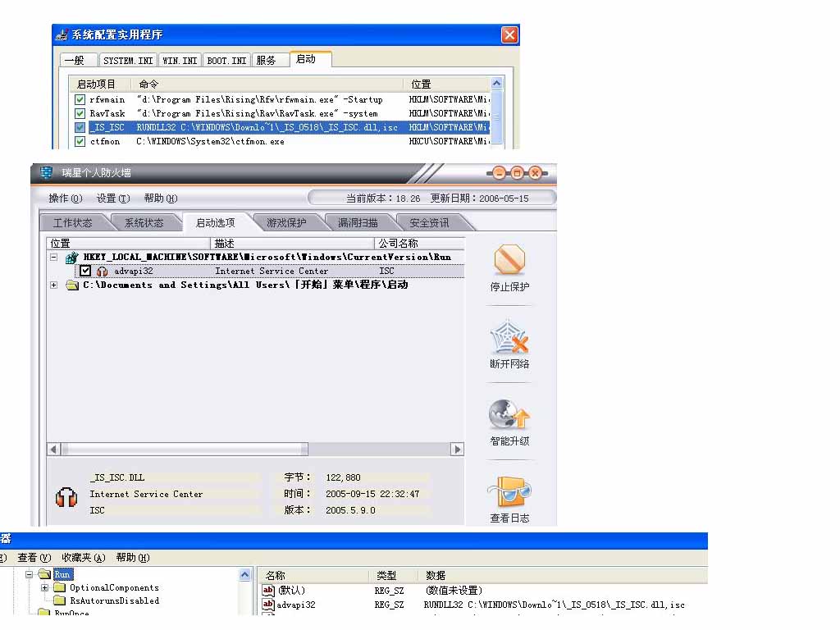
Task: Uncheck advapi32 in firewall startup list
Action: coord(85,271)
